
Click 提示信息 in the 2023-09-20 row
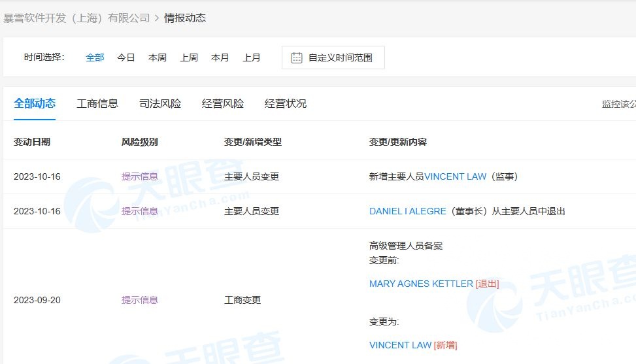(x=139, y=300)
